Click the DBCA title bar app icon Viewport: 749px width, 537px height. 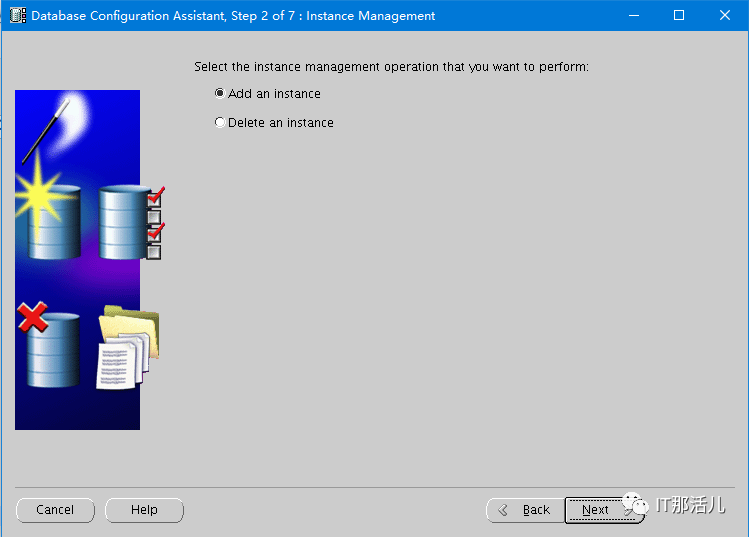pyautogui.click(x=18, y=15)
